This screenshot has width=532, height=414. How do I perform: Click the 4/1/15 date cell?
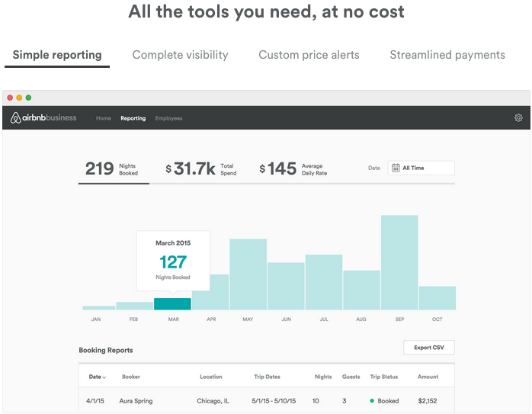[95, 401]
